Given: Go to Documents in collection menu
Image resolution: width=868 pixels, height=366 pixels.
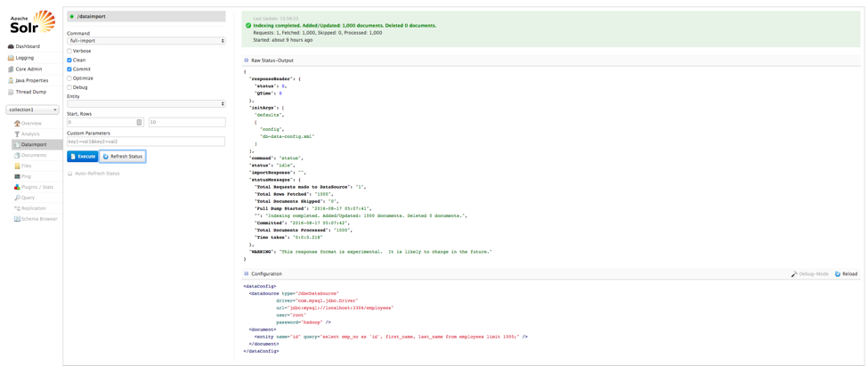Looking at the screenshot, I should pyautogui.click(x=34, y=155).
